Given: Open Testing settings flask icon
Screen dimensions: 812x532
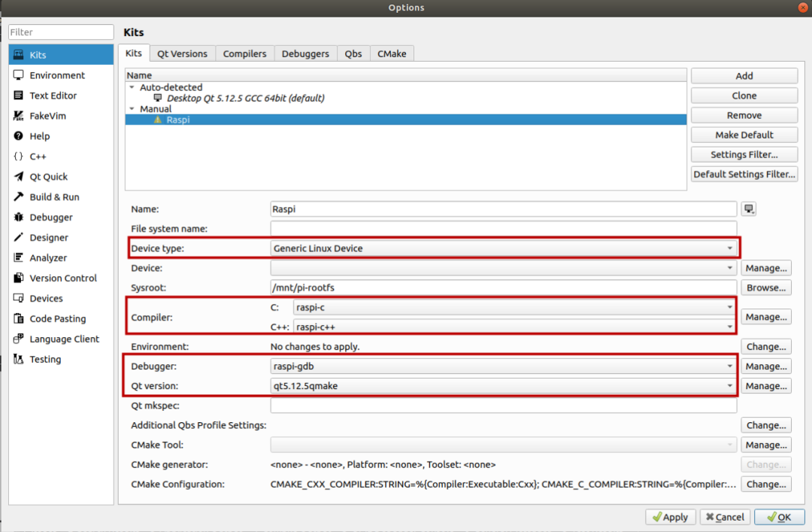Looking at the screenshot, I should pyautogui.click(x=19, y=359).
